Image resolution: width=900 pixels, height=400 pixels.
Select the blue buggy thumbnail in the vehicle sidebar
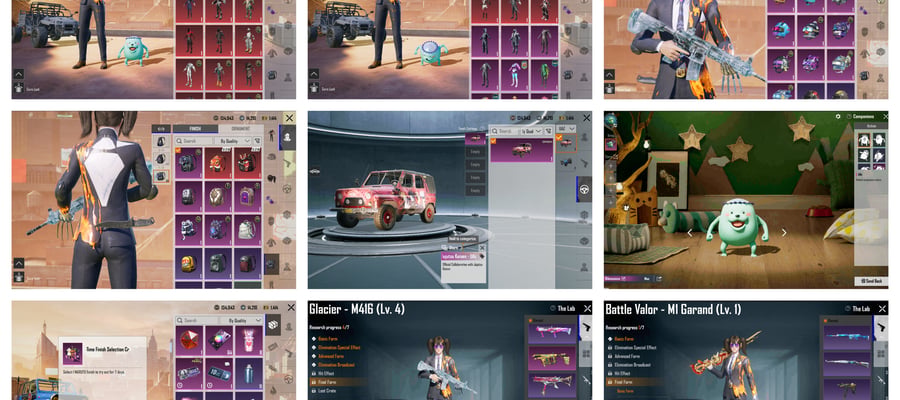pyautogui.click(x=566, y=162)
